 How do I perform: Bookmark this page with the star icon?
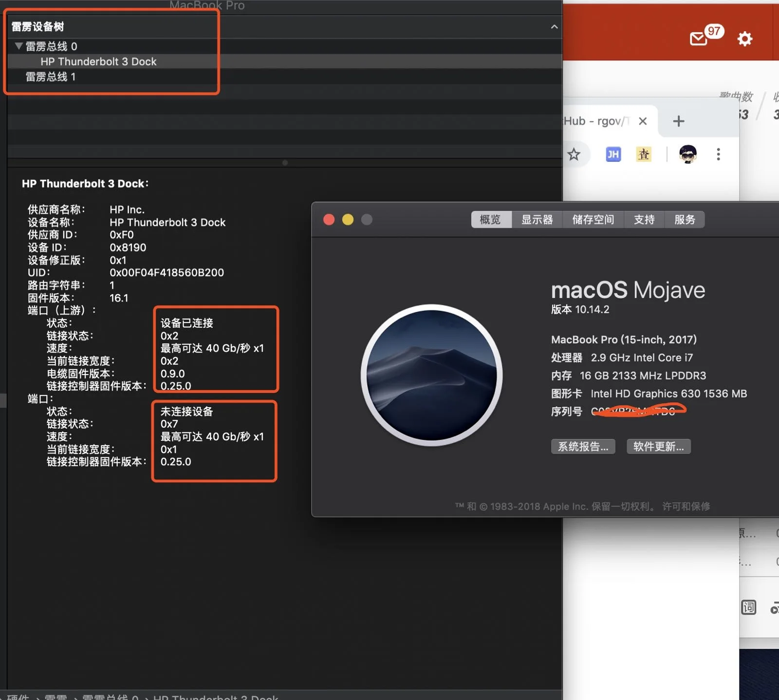pyautogui.click(x=574, y=154)
